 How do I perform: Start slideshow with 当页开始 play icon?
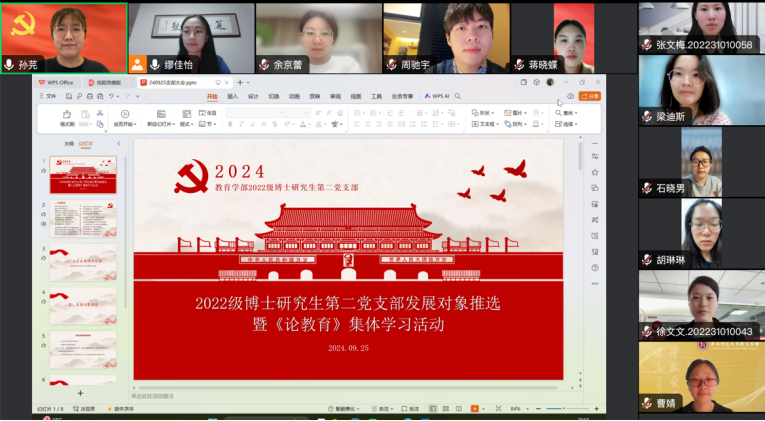coord(124,115)
